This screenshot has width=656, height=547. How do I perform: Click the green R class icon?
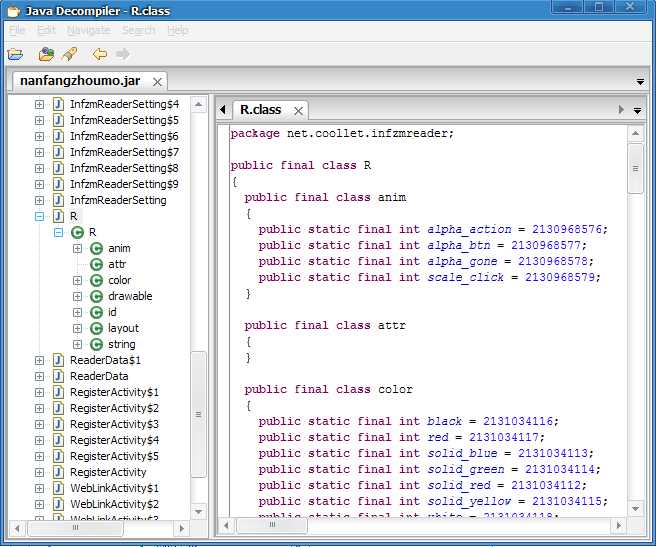pyautogui.click(x=77, y=232)
